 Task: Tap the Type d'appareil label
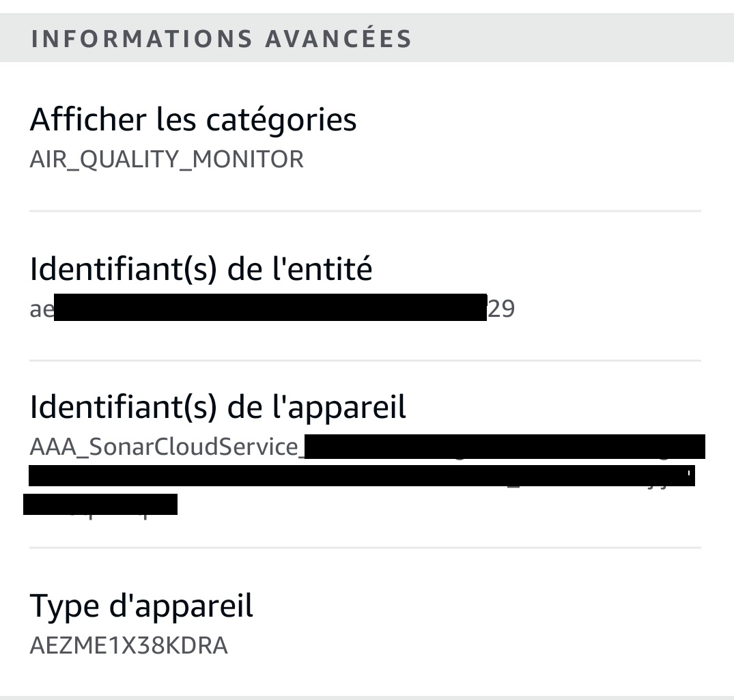(141, 606)
